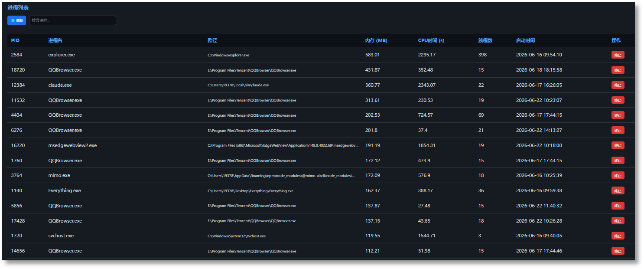Click the memory value 431.87
Screen dimensions: 644x269
pos(372,70)
